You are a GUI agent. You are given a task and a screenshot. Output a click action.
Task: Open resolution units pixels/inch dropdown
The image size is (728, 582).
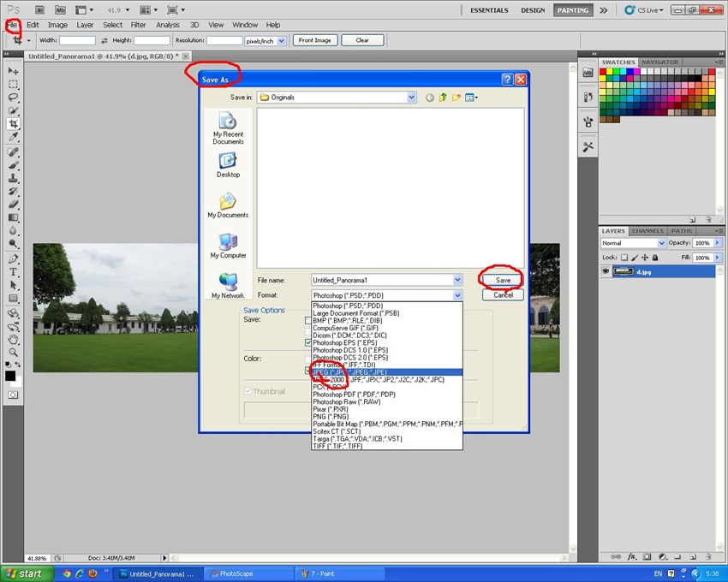[282, 41]
